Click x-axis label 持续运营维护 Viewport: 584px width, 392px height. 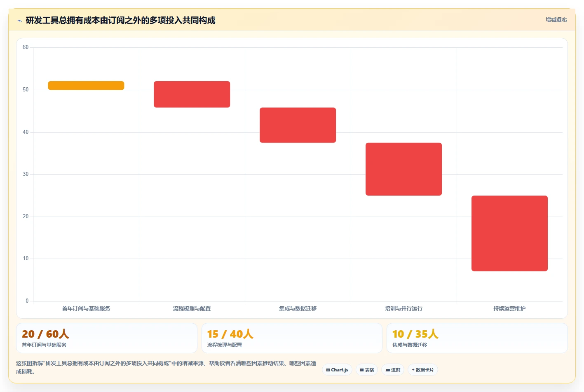[510, 308]
